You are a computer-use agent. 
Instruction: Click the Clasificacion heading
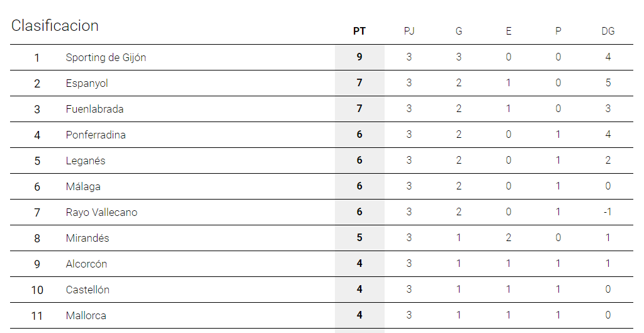[55, 25]
